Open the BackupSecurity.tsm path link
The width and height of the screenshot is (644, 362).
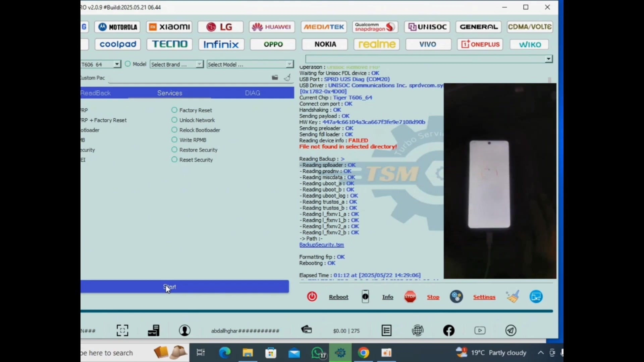[x=322, y=245]
